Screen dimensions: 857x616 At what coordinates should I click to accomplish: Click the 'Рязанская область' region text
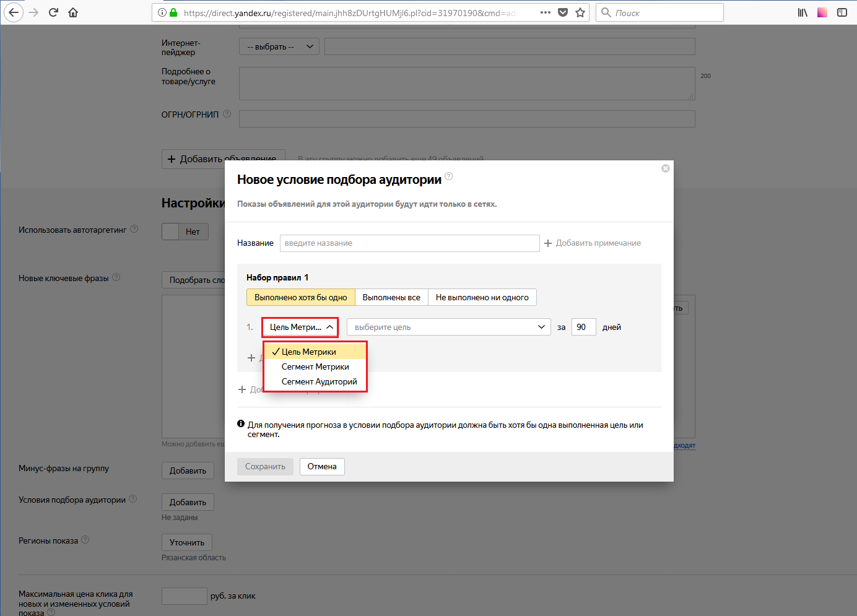194,558
